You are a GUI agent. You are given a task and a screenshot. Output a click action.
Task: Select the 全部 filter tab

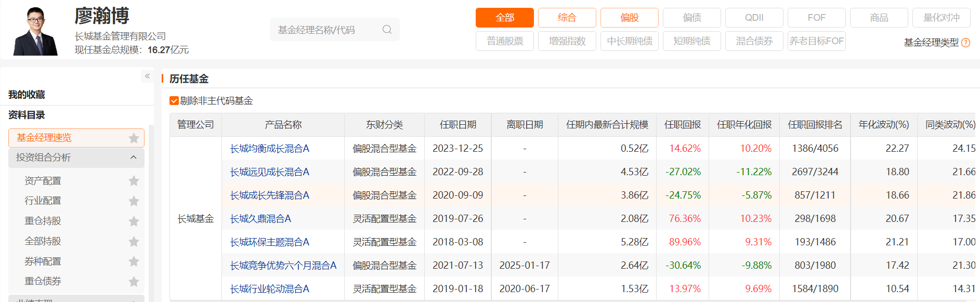[x=504, y=18]
